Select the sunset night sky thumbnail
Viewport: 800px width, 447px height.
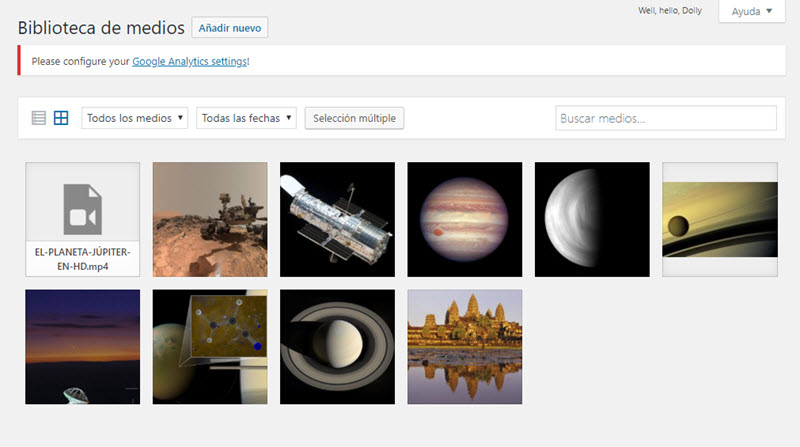[x=82, y=347]
